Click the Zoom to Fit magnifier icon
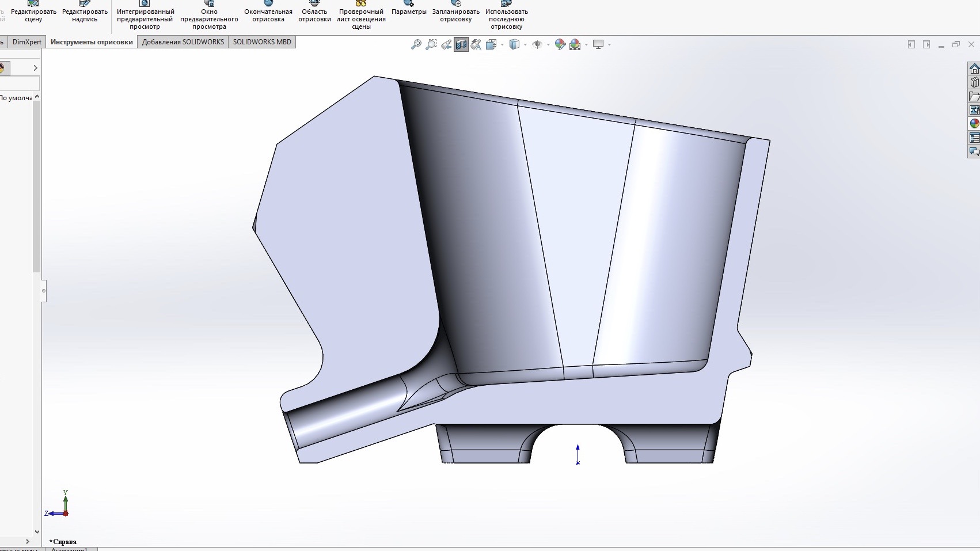980x551 pixels. tap(416, 44)
